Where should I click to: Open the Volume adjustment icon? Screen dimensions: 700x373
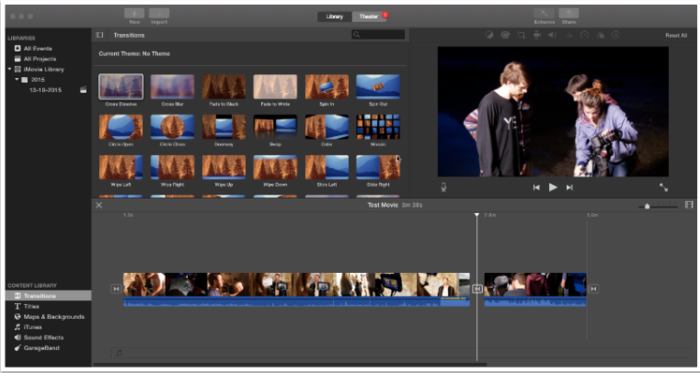pos(552,35)
